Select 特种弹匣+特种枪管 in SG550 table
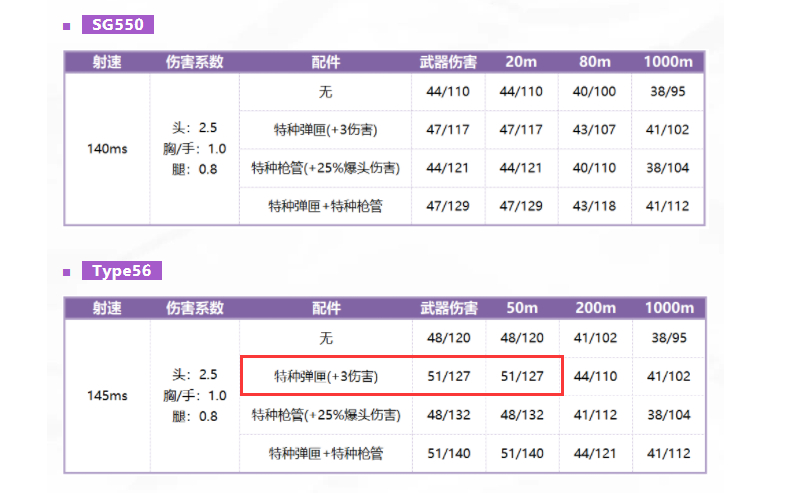The height and width of the screenshot is (493, 789). click(326, 206)
